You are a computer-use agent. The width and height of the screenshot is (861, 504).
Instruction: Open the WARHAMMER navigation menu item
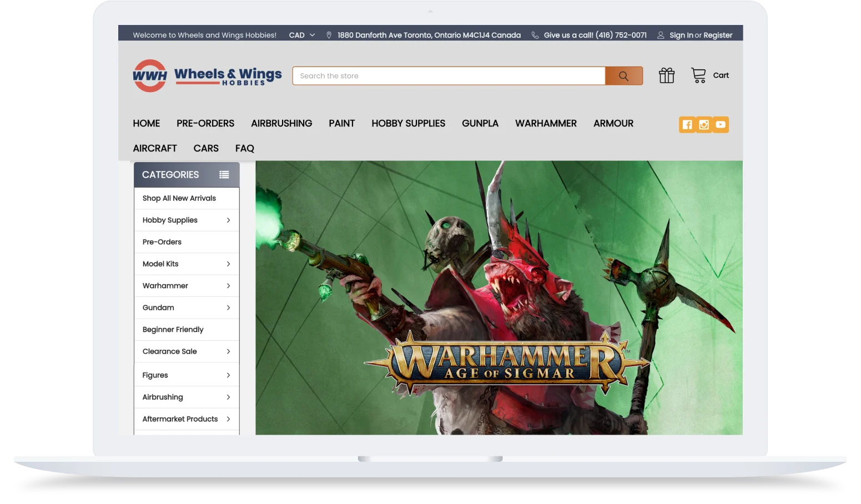click(x=546, y=124)
